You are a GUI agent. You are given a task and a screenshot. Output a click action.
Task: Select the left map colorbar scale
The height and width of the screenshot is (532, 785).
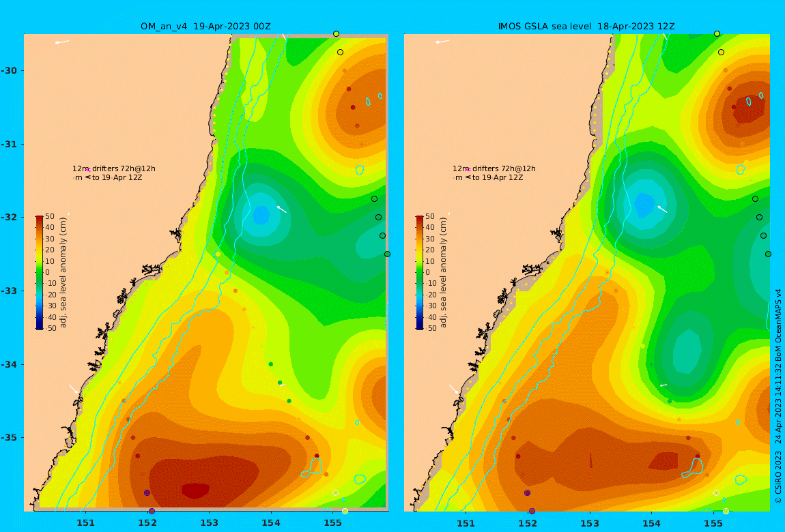click(39, 273)
